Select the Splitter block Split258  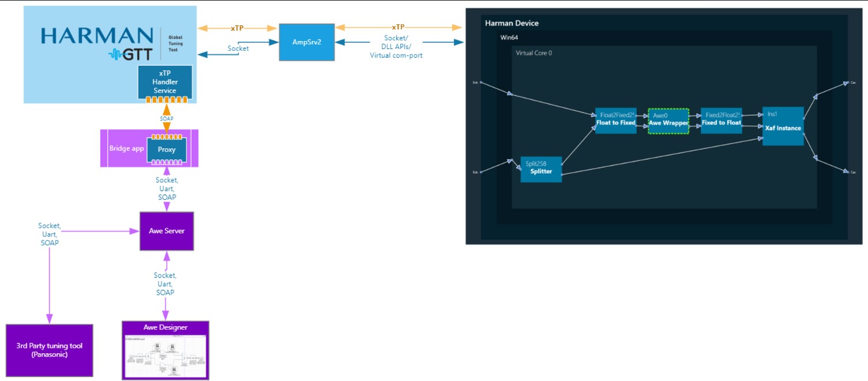click(x=541, y=169)
